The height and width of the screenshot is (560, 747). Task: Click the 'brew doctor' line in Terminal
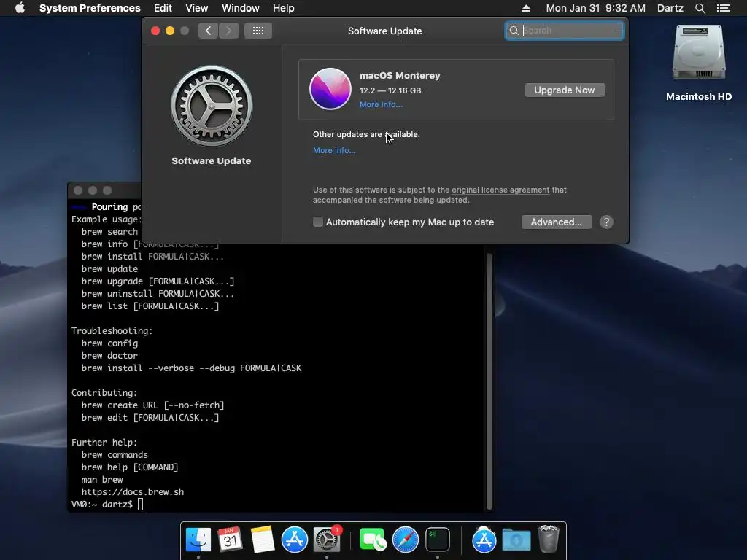pyautogui.click(x=109, y=356)
